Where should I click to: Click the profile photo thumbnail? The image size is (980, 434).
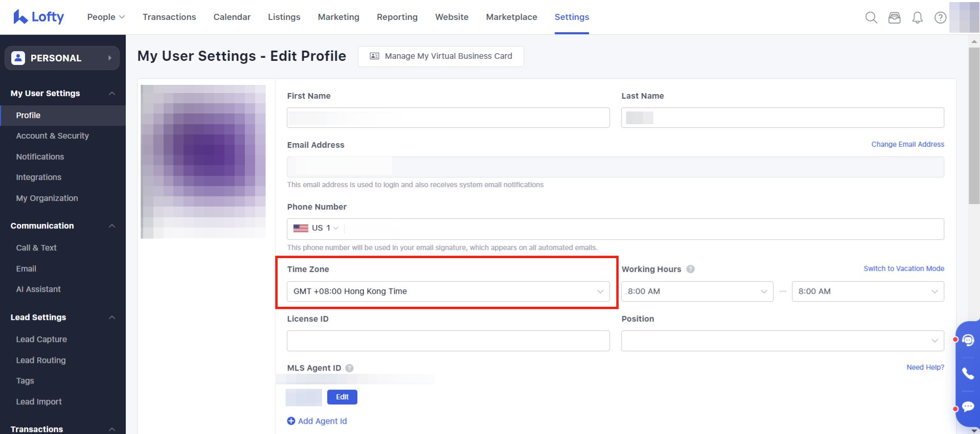coord(203,162)
